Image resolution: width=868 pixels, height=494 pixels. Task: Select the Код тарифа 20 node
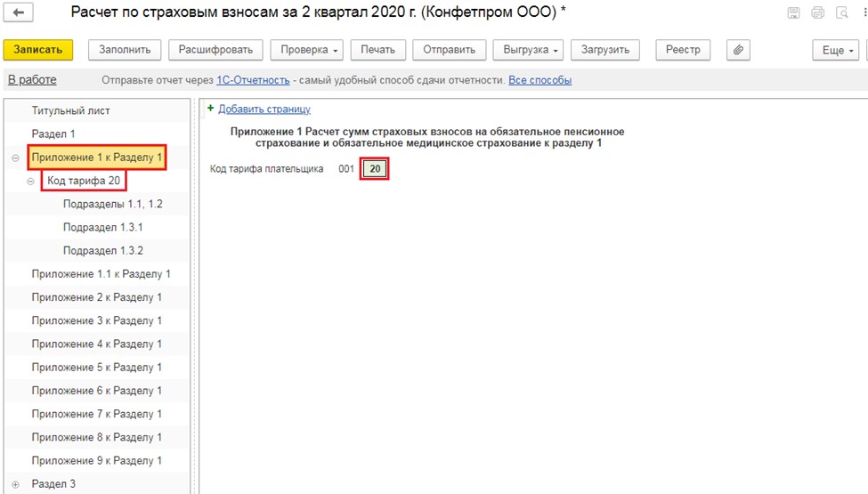pyautogui.click(x=84, y=181)
